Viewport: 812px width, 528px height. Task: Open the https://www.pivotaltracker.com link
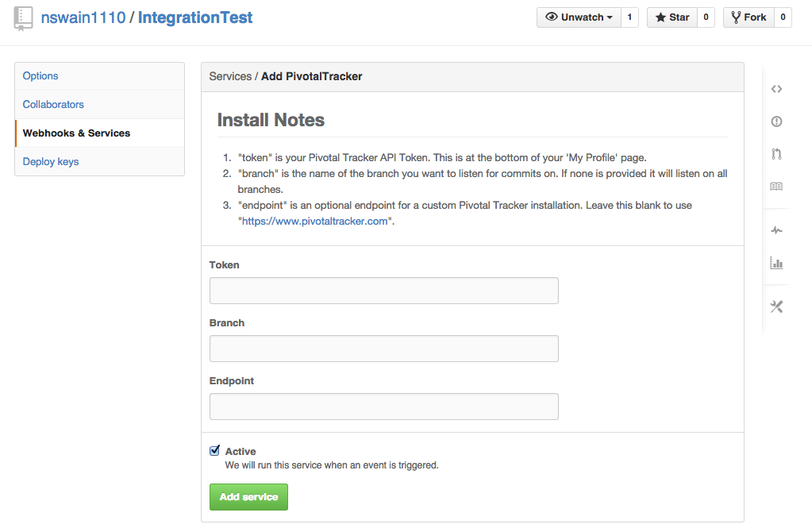point(315,222)
